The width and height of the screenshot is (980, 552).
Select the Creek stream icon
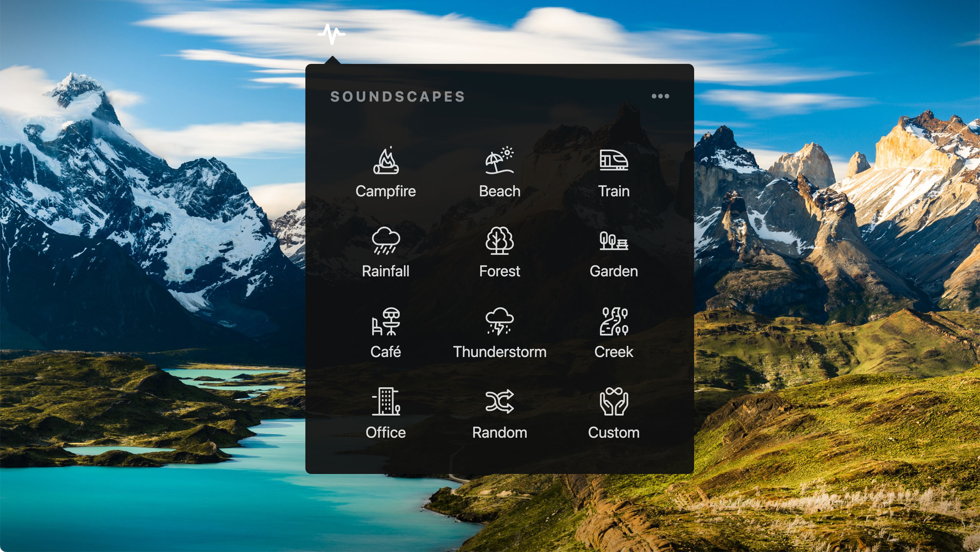tap(614, 321)
